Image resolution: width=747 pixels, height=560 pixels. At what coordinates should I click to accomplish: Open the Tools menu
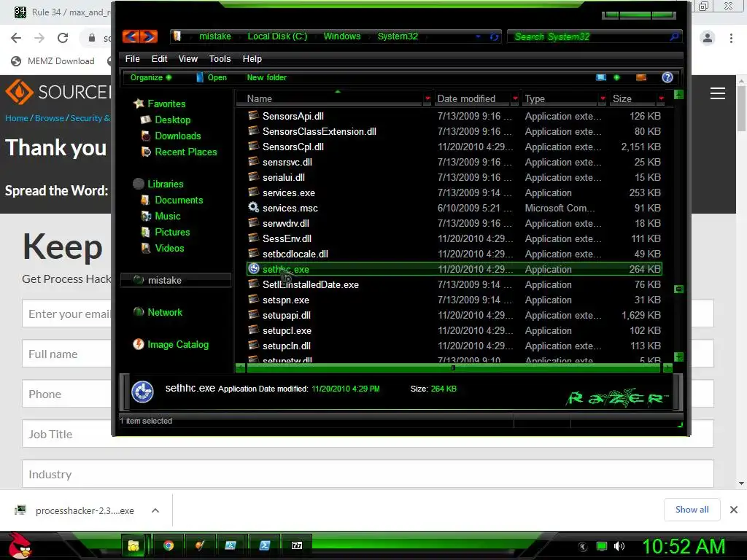[220, 58]
